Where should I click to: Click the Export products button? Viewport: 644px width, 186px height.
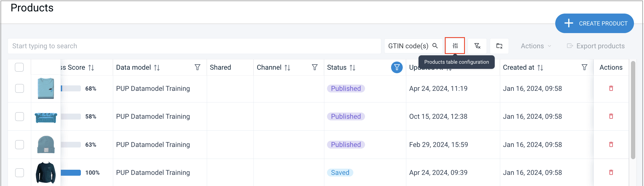pyautogui.click(x=596, y=46)
